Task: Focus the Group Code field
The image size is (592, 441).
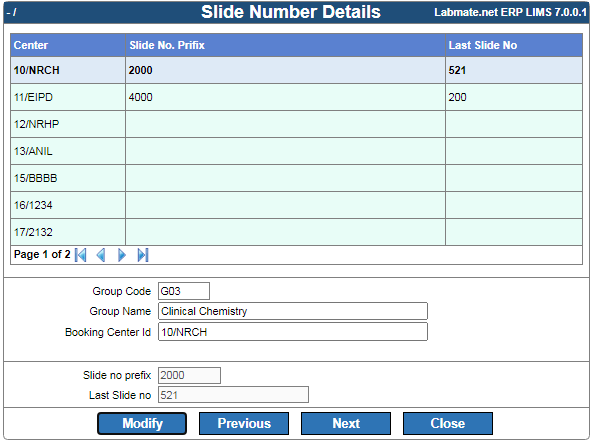Action: (x=184, y=291)
